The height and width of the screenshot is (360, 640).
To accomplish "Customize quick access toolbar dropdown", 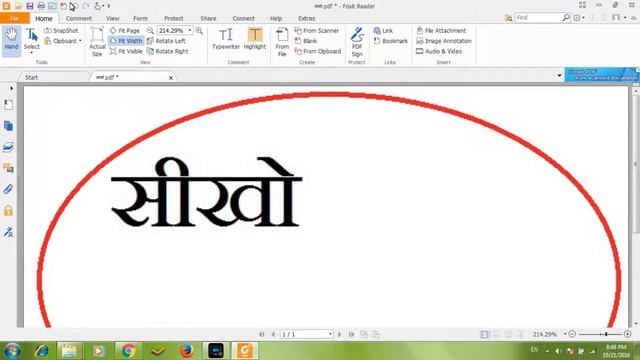I will (x=109, y=6).
